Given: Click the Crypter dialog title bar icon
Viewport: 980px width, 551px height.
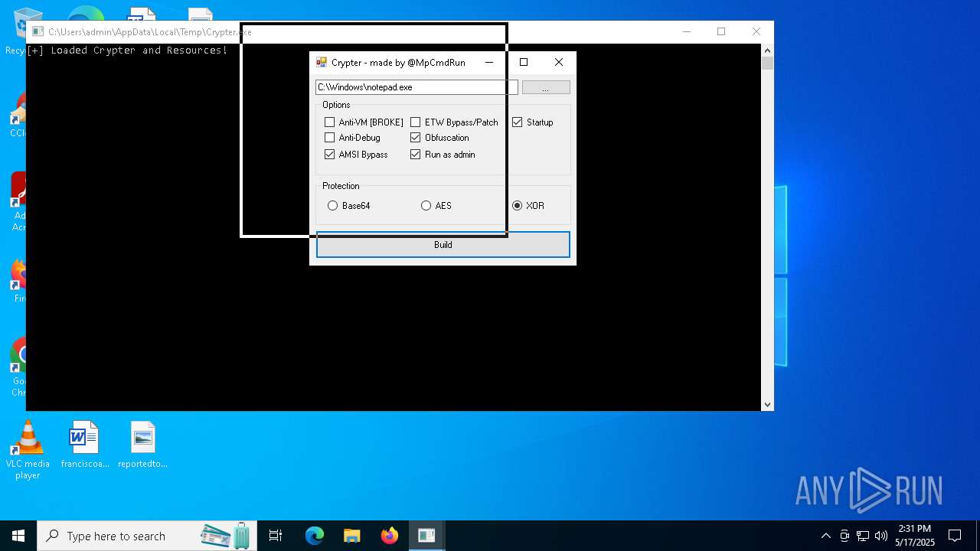Looking at the screenshot, I should 322,63.
